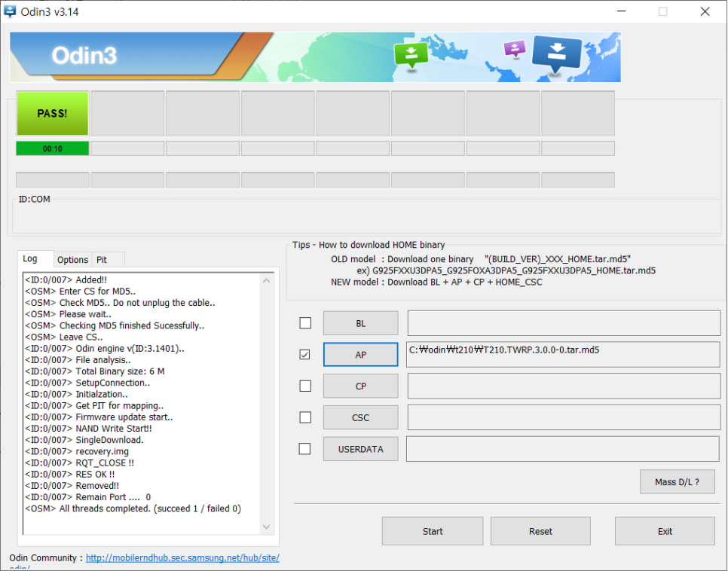Click log line 'NAND Write Start!!'
The height and width of the screenshot is (571, 728).
click(x=88, y=429)
